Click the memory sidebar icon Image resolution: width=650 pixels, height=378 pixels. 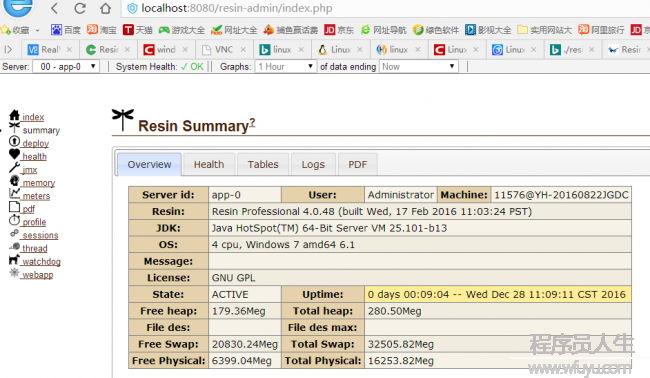coord(15,181)
